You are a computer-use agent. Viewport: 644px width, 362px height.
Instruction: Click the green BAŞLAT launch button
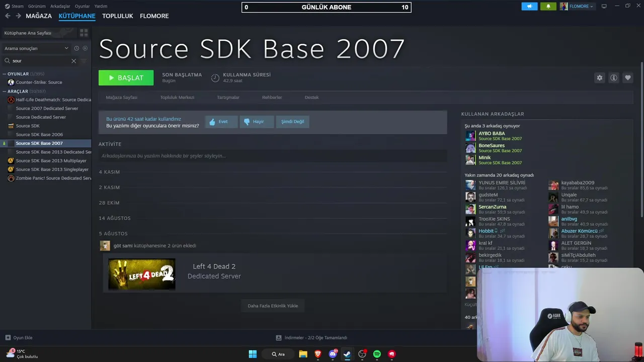pyautogui.click(x=126, y=78)
